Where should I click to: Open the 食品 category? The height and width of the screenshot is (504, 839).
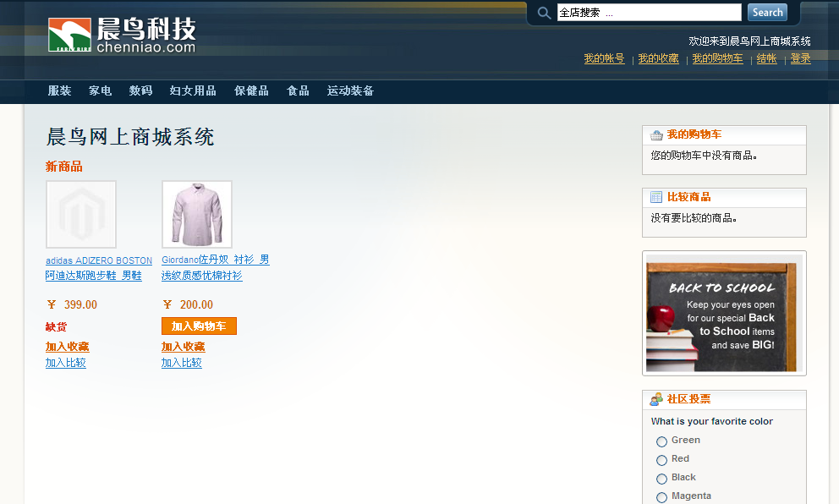coord(298,91)
